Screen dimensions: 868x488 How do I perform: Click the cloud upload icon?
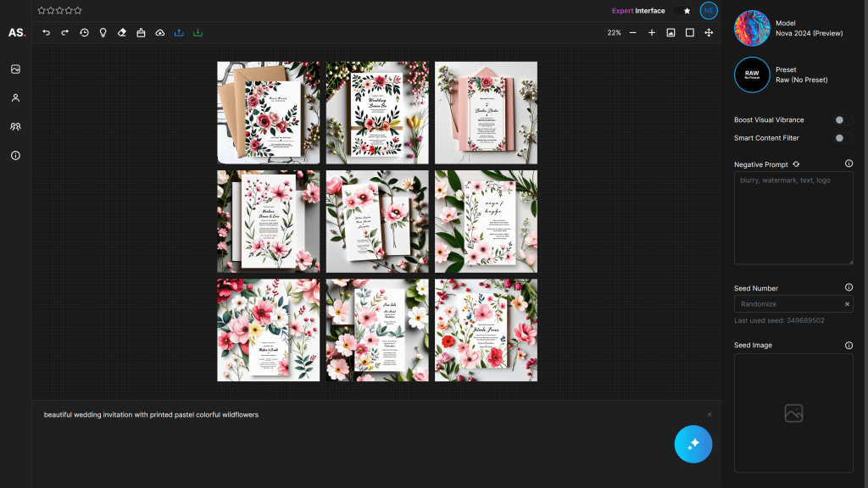pos(160,33)
